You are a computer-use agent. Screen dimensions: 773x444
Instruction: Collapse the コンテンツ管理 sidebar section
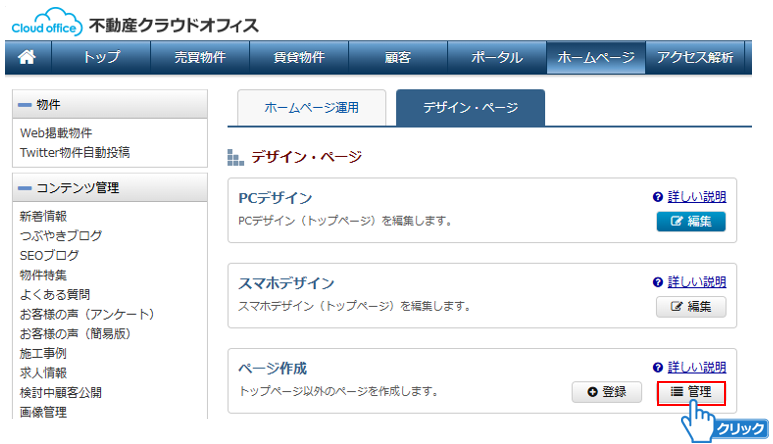pos(25,187)
